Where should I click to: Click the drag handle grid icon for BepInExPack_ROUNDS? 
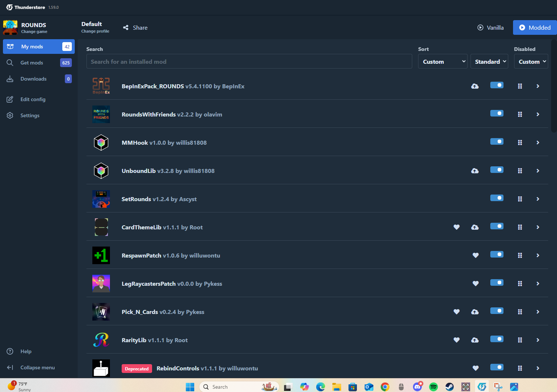pos(520,86)
